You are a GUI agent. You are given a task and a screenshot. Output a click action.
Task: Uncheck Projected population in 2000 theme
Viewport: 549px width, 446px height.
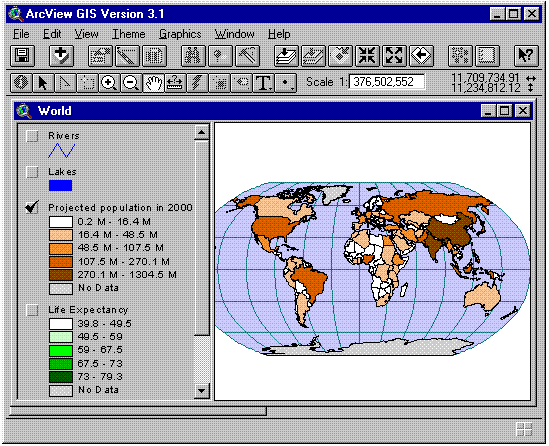pyautogui.click(x=32, y=207)
